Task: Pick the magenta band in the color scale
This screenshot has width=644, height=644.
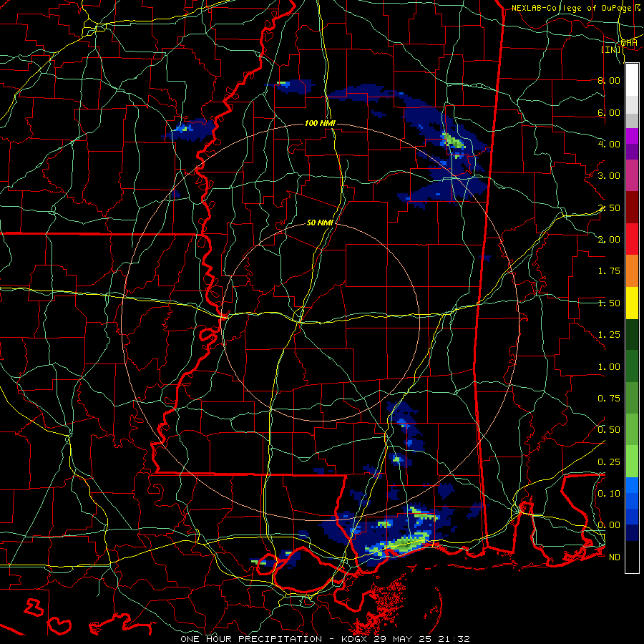Action: click(x=632, y=176)
